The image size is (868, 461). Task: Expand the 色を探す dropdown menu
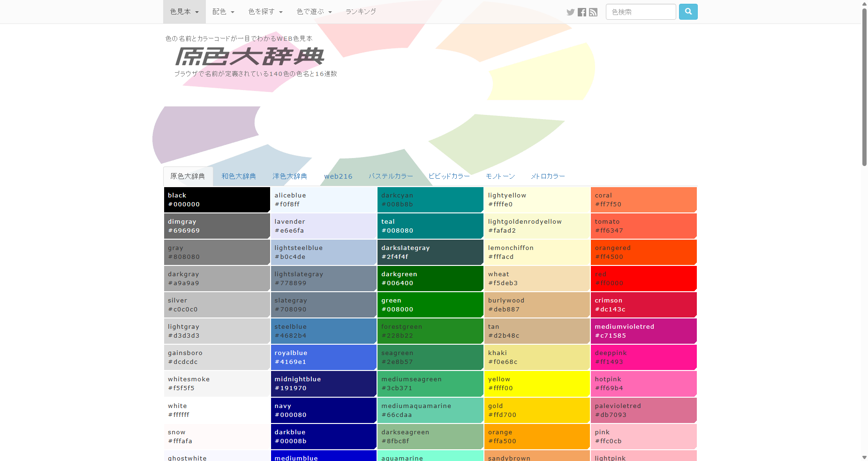pos(265,12)
